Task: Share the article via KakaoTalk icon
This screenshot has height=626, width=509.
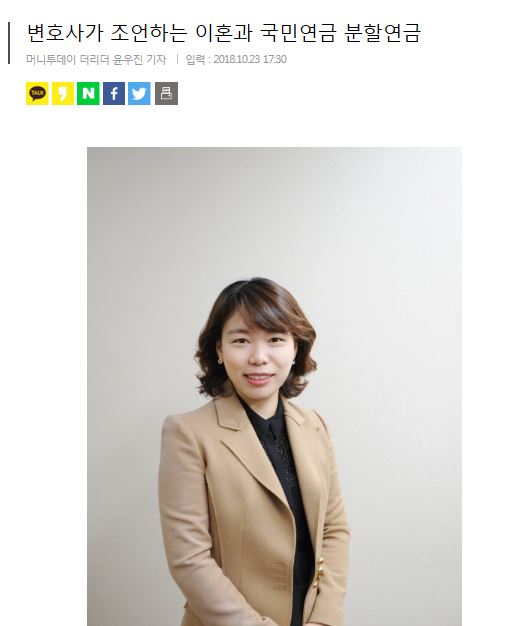Action: [x=37, y=93]
